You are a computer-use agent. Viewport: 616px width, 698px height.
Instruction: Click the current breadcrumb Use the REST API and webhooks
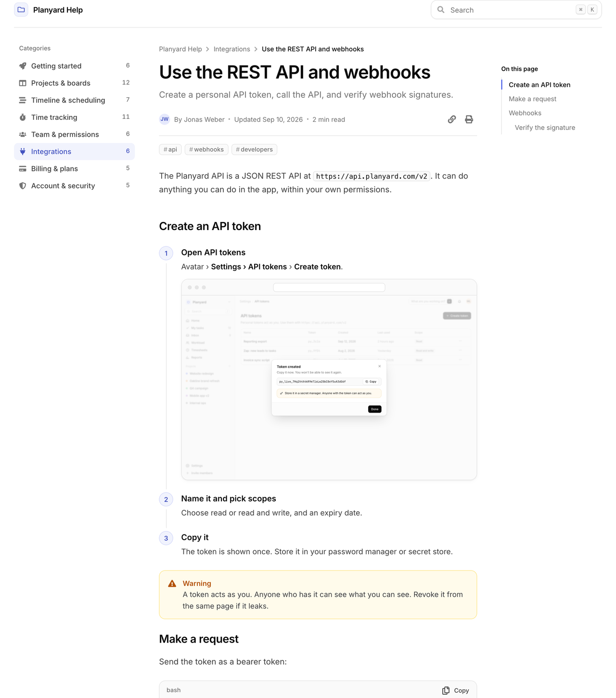click(313, 49)
